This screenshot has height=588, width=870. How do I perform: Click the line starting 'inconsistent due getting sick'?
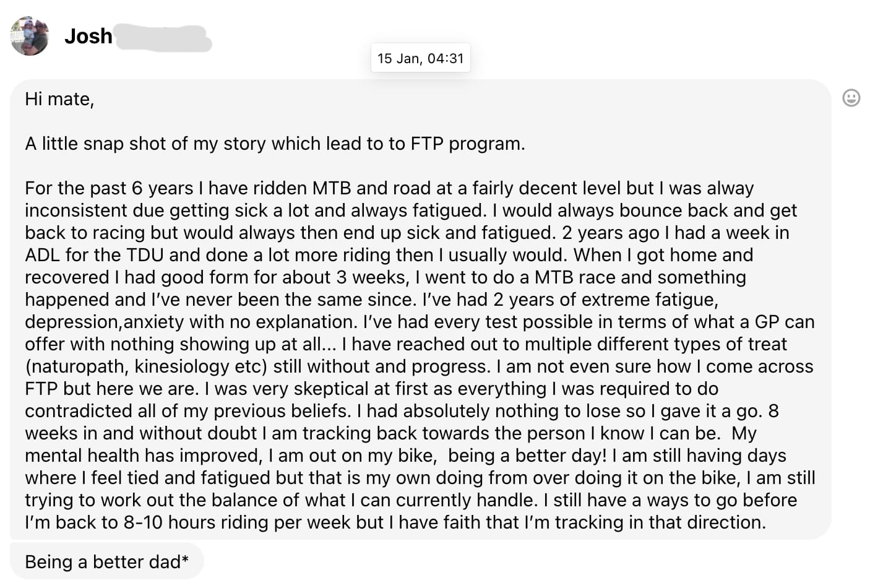click(411, 210)
